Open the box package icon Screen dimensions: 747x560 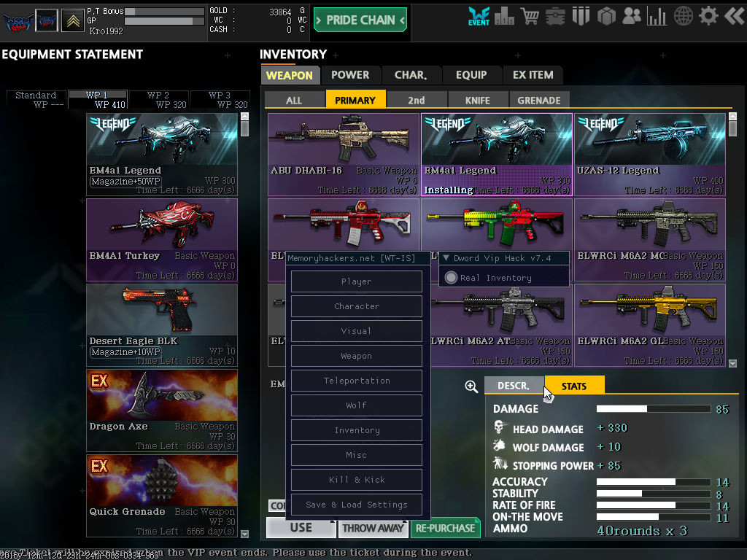click(606, 17)
